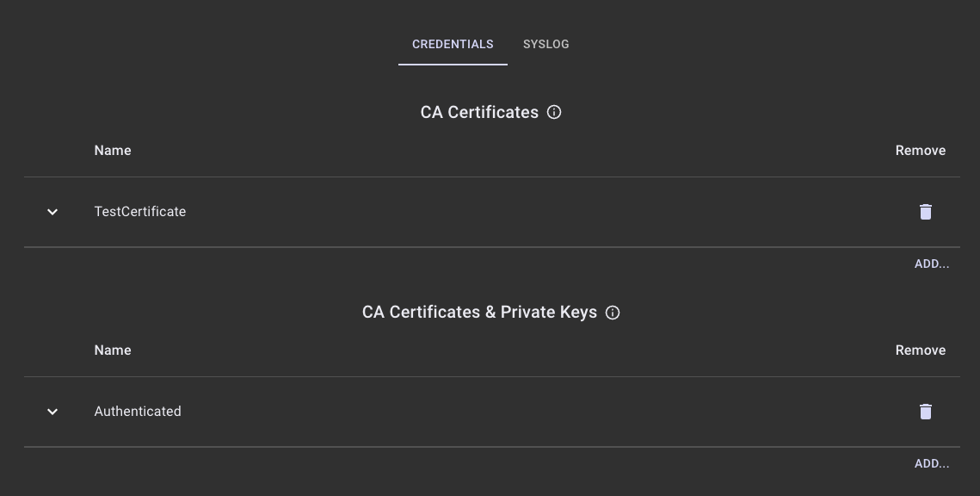Click the Authenticated name text
The height and width of the screenshot is (496, 980).
click(138, 412)
